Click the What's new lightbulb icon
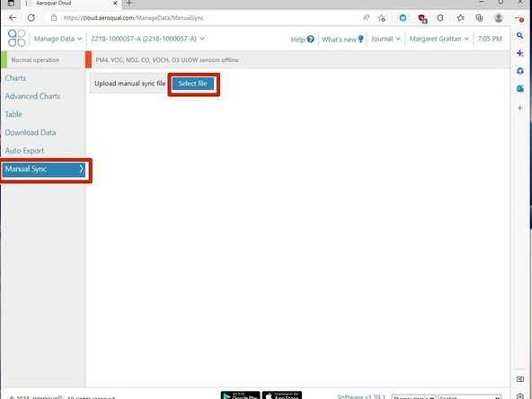This screenshot has width=532, height=399. point(360,39)
